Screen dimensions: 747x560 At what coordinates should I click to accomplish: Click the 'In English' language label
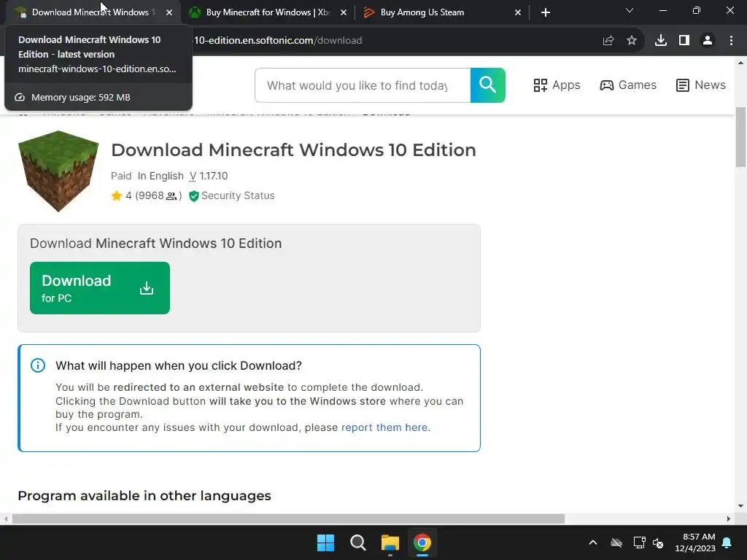(160, 176)
